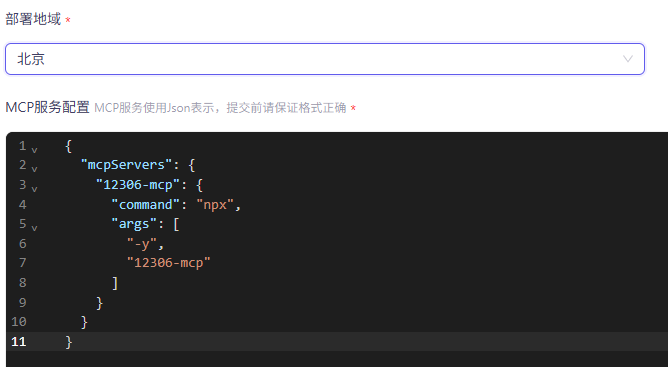Open the 部署地域 dropdown showing 北京
The width and height of the screenshot is (670, 370).
click(x=325, y=59)
